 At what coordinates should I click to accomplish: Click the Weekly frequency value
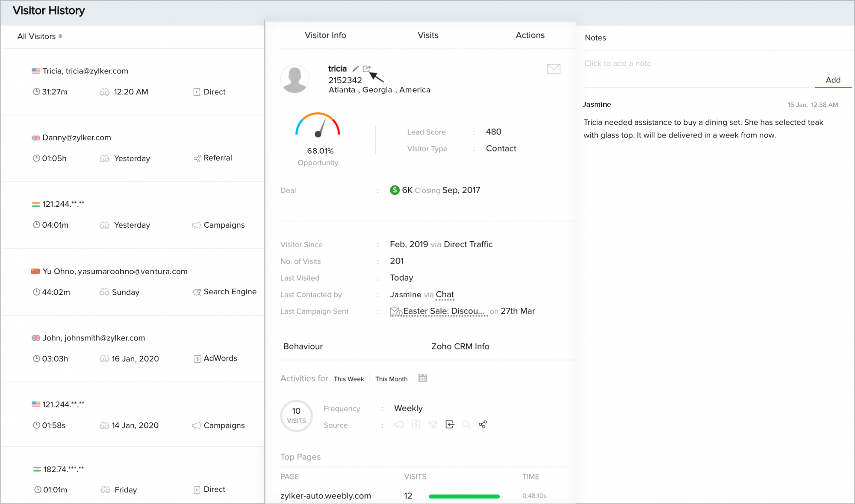point(408,408)
